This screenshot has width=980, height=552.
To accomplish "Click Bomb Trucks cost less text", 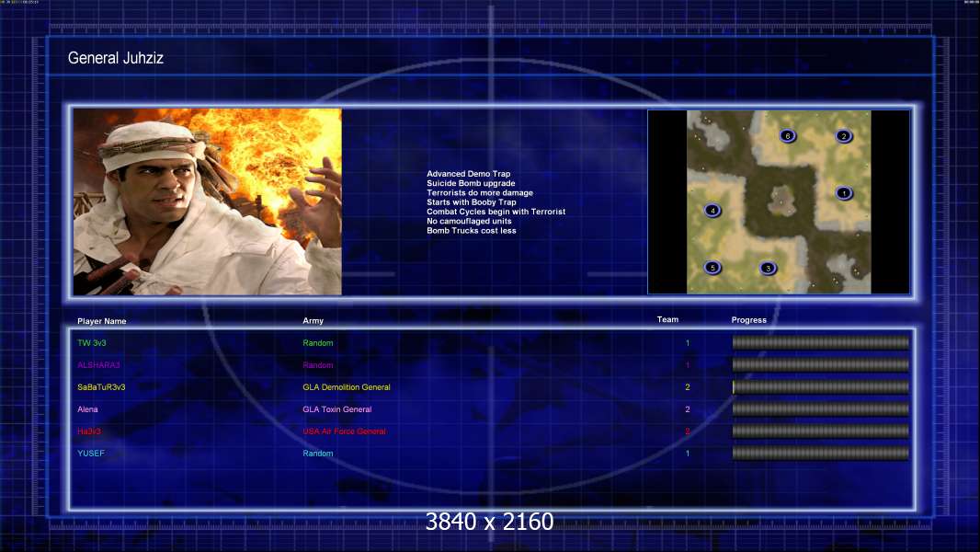I will (x=472, y=231).
